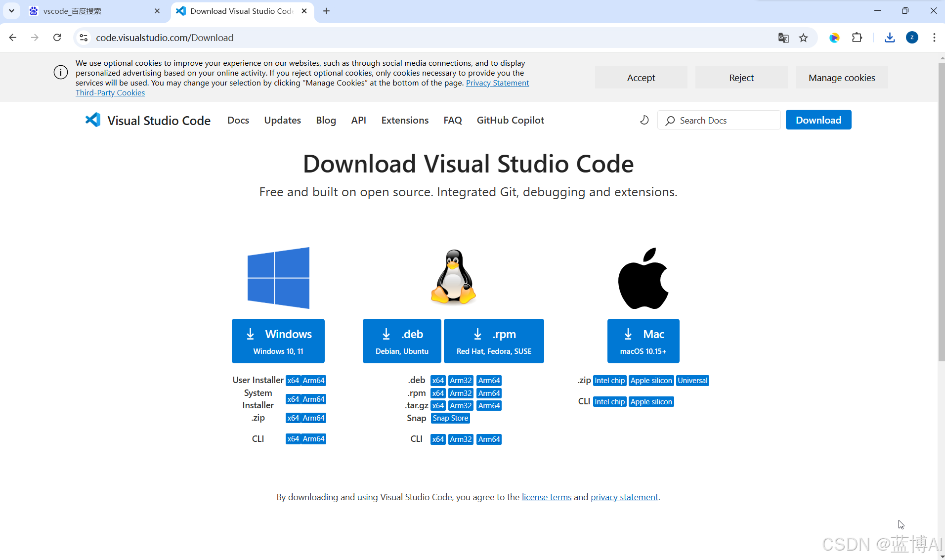Screen dimensions: 945x560
Task: Select Linux CLI Arm64
Action: tap(489, 439)
